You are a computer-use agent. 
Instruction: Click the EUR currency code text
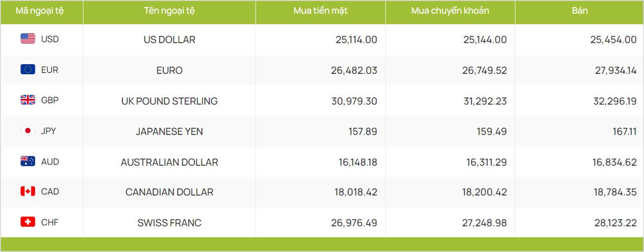pos(50,70)
